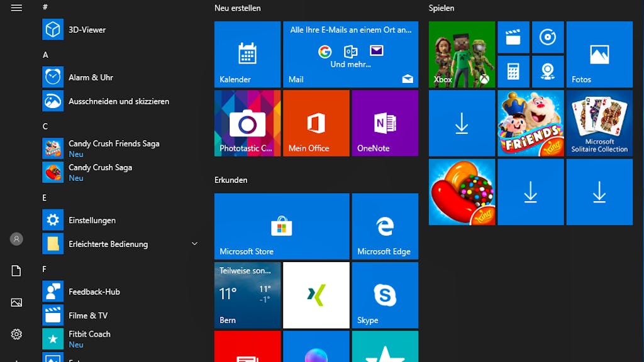The height and width of the screenshot is (362, 644).
Task: Open the orange Mein Office tile
Action: coord(316,123)
